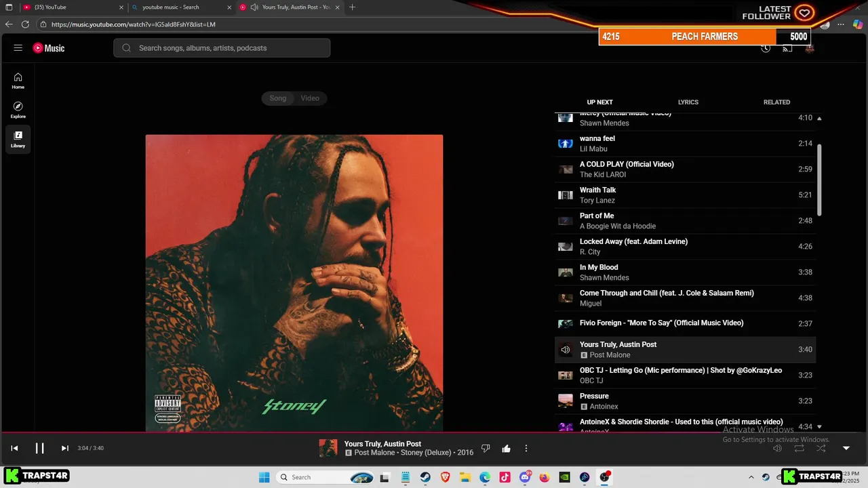This screenshot has height=488, width=868.
Task: Click the queue scrollbar thumb
Action: coord(819,180)
